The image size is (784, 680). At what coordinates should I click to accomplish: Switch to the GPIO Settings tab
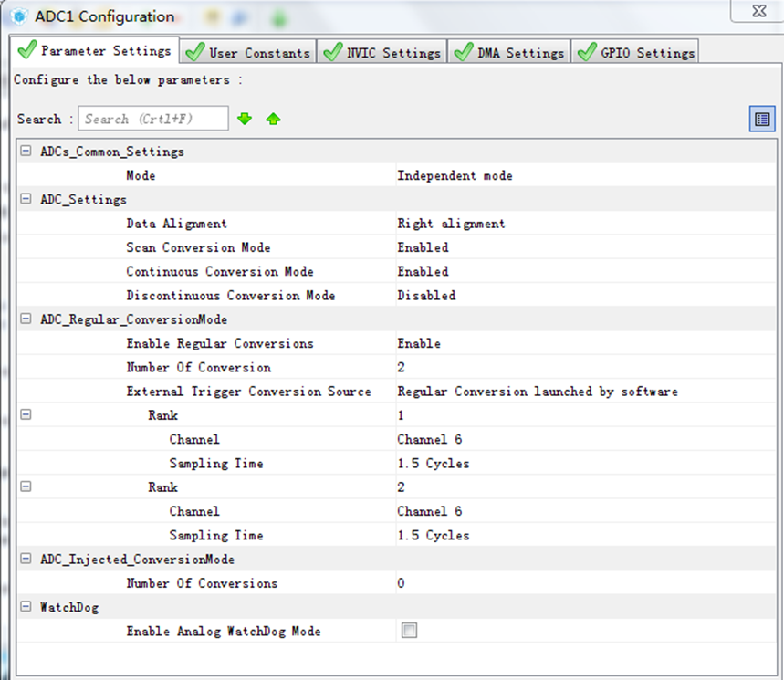point(636,53)
